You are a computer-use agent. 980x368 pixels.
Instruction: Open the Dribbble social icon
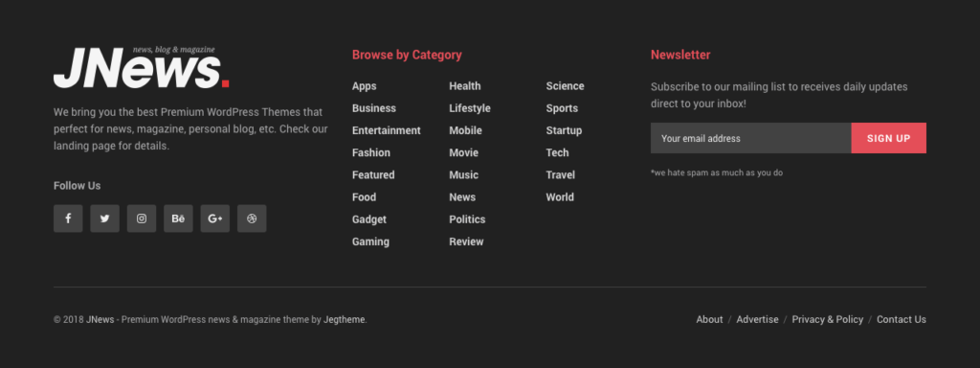click(252, 218)
